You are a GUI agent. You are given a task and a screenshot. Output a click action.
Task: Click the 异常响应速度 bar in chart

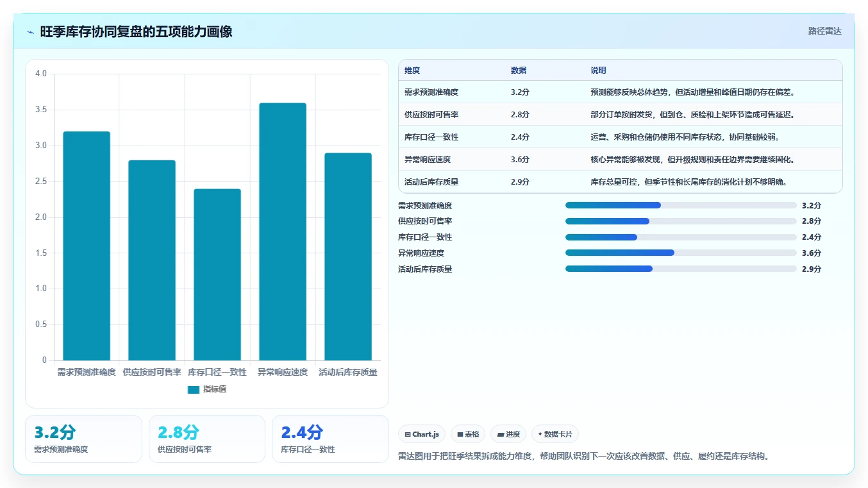pyautogui.click(x=283, y=231)
